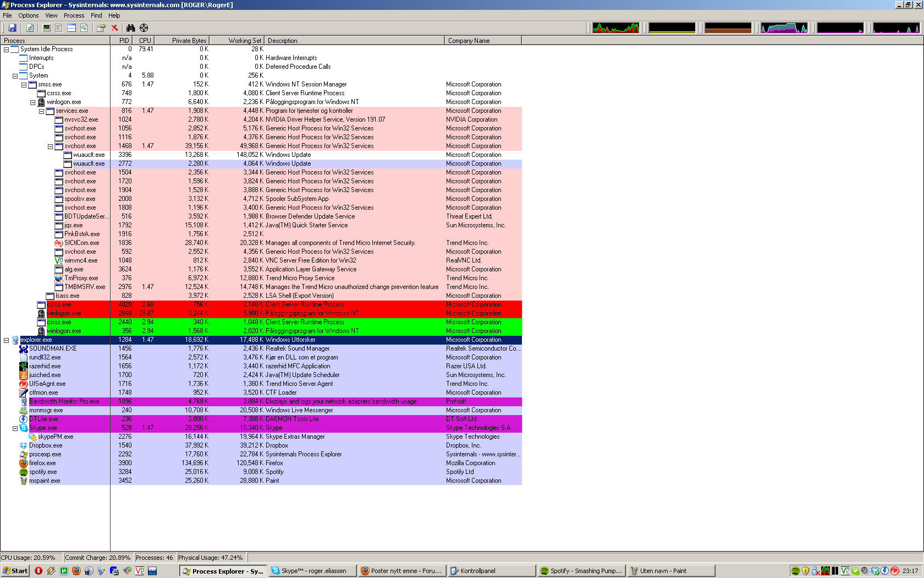Select the lsass.exe process row
Viewport: 924px width, 578px height.
pos(261,296)
